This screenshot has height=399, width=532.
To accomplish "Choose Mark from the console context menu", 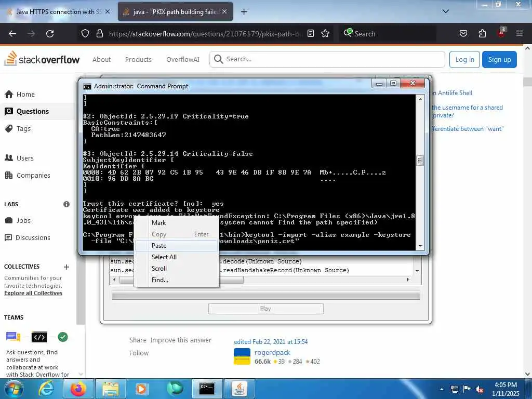I will [x=177, y=223].
